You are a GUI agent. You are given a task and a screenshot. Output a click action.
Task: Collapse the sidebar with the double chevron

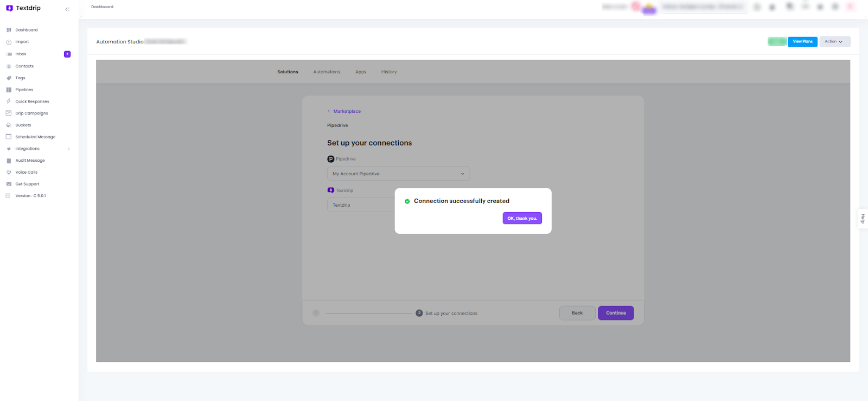pyautogui.click(x=67, y=9)
